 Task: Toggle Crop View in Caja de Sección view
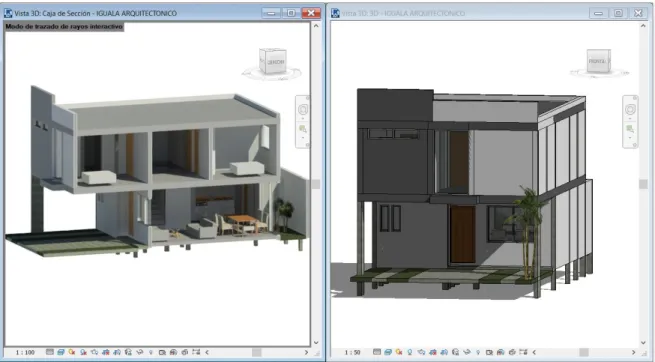[106, 352]
